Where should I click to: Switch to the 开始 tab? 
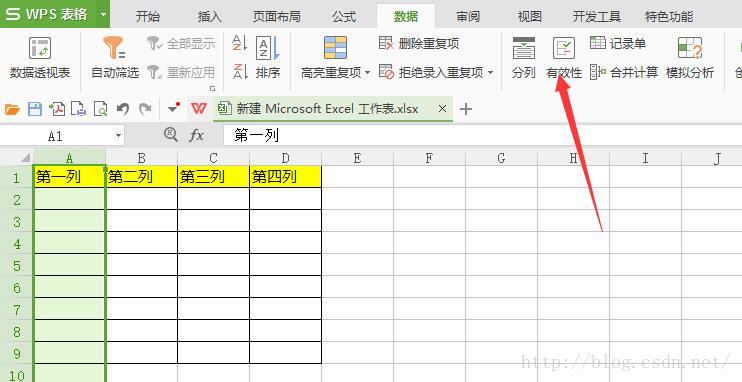click(147, 17)
